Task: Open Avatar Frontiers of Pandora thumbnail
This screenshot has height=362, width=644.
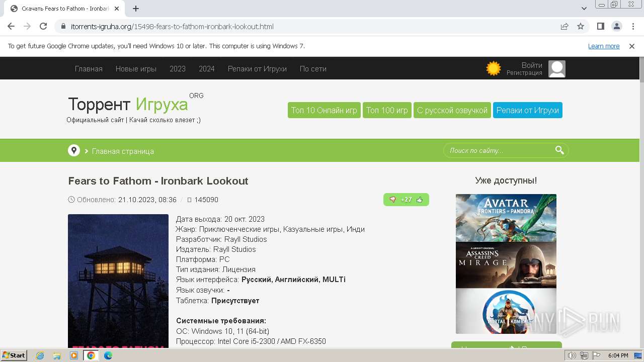Action: 506,218
